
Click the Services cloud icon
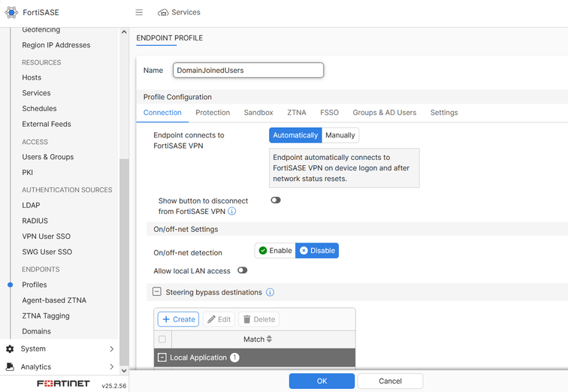(x=163, y=13)
